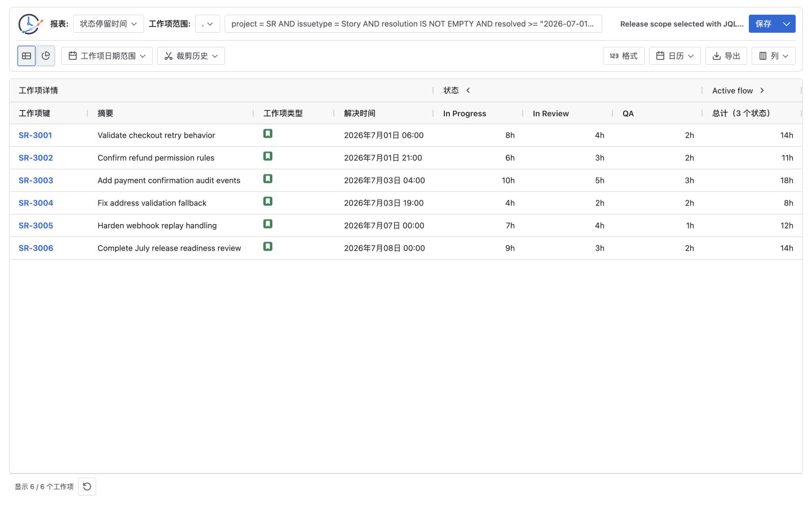This screenshot has width=812, height=508.
Task: Switch to table grid view
Action: 27,56
